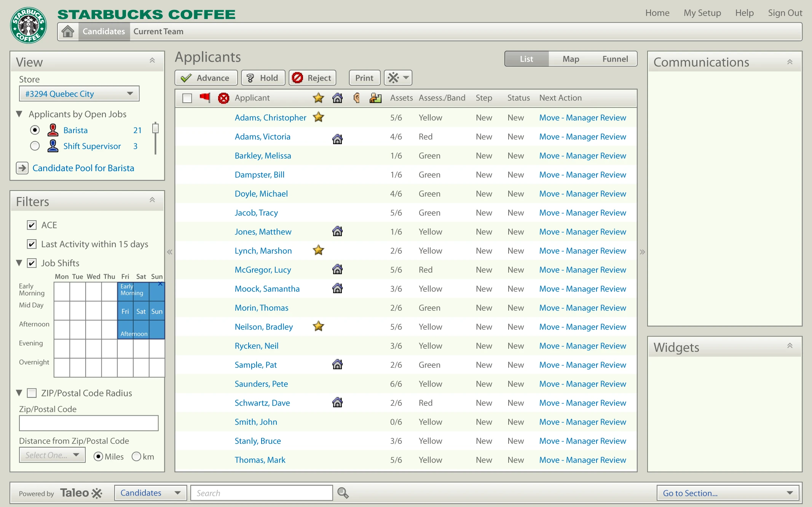
Task: Open Candidate Pool for Barista link
Action: [x=83, y=168]
